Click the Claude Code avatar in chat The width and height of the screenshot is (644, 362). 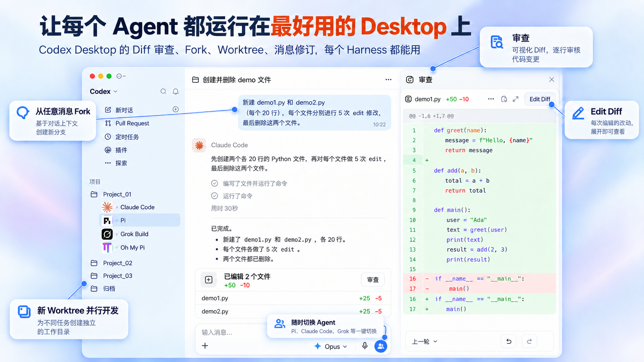tap(199, 145)
